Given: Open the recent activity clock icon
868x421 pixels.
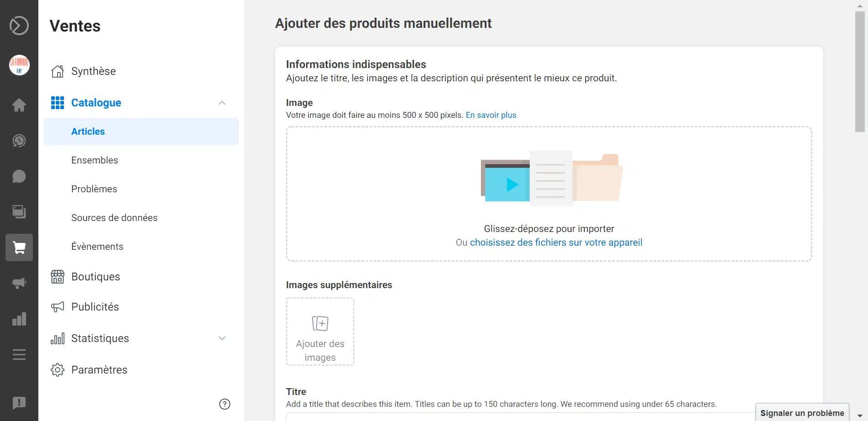Looking at the screenshot, I should click(x=19, y=141).
